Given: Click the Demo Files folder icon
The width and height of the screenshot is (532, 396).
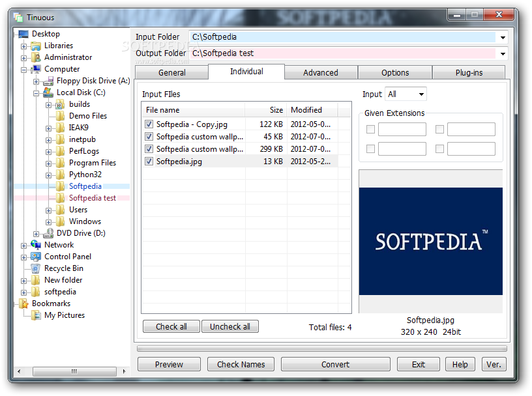Looking at the screenshot, I should [x=61, y=116].
